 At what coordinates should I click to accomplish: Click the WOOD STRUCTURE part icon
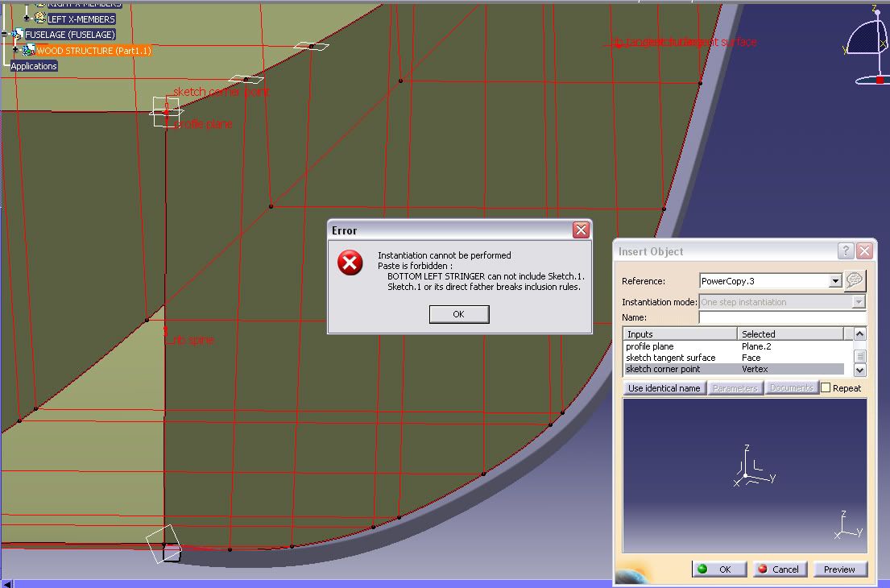point(28,49)
